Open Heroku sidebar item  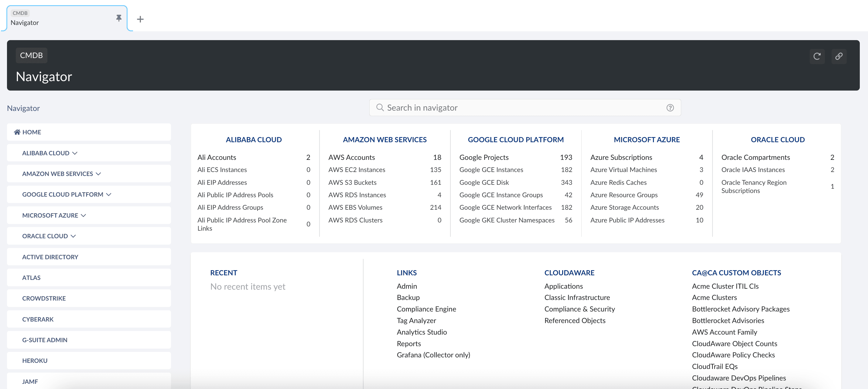coord(89,361)
